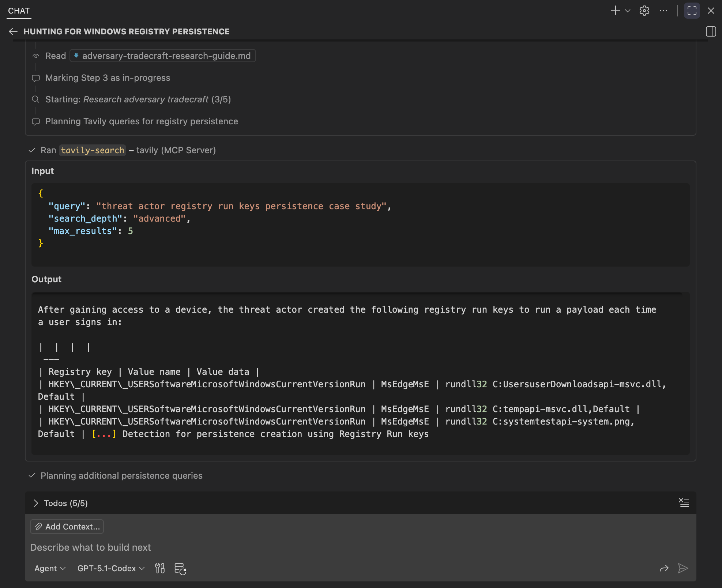Click the Add Context button
This screenshot has width=722, height=588.
tap(67, 527)
